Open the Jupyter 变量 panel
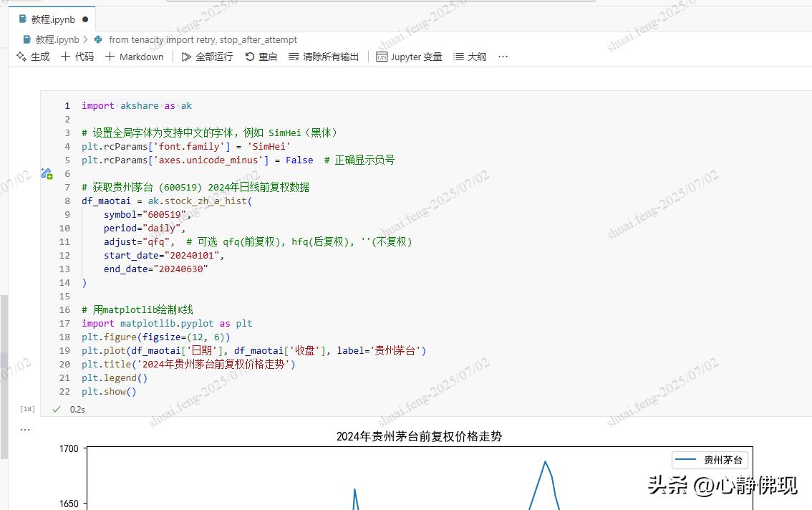Image resolution: width=812 pixels, height=510 pixels. (409, 57)
